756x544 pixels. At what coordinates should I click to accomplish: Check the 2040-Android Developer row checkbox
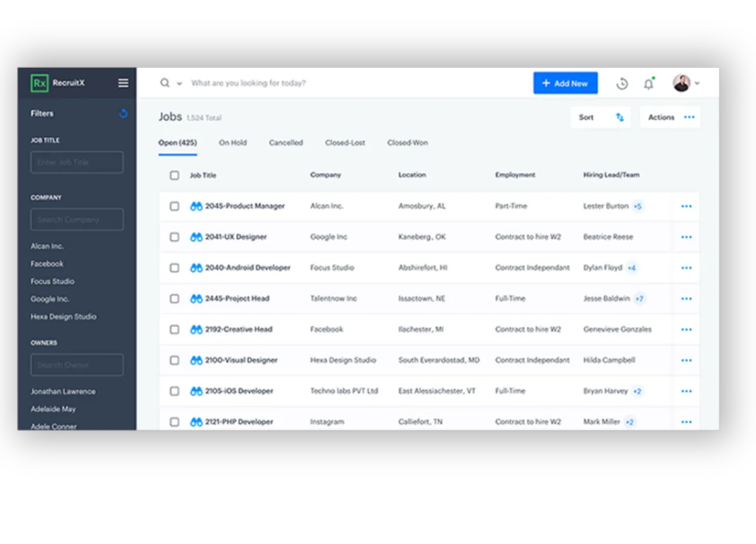pos(175,268)
